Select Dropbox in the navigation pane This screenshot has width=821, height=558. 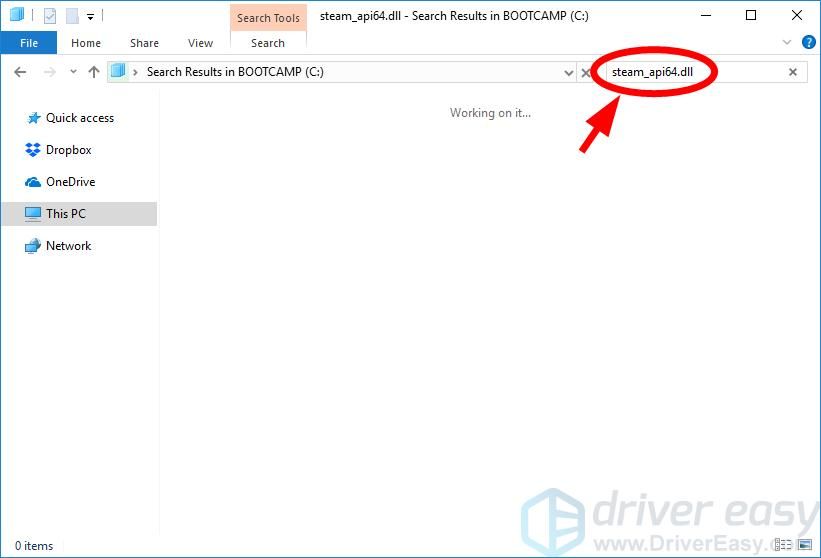coord(68,150)
